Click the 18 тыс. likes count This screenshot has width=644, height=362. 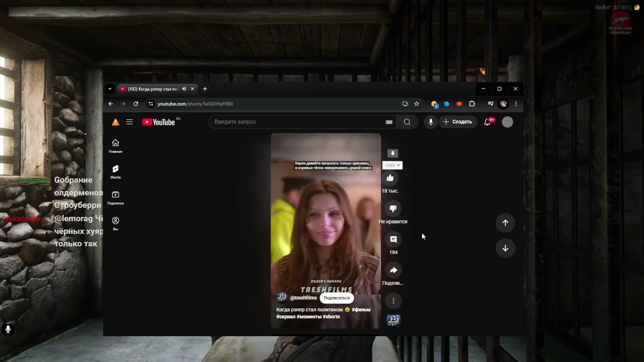390,191
